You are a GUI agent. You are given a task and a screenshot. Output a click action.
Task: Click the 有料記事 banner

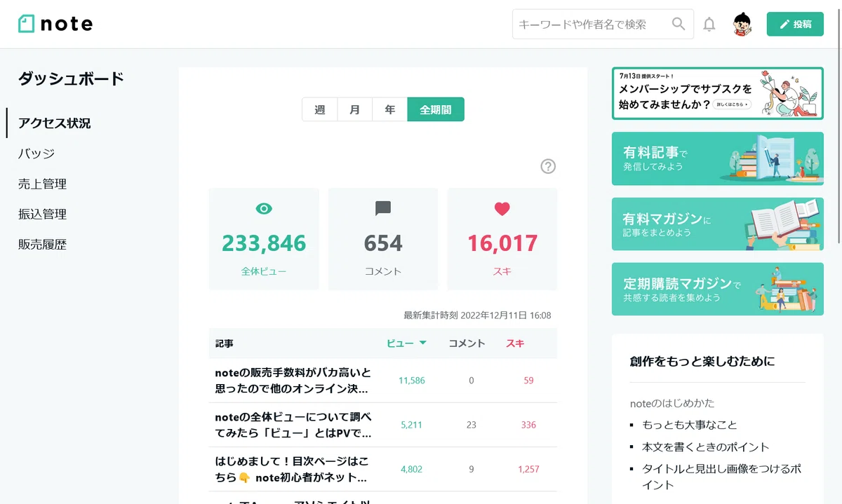coord(718,158)
